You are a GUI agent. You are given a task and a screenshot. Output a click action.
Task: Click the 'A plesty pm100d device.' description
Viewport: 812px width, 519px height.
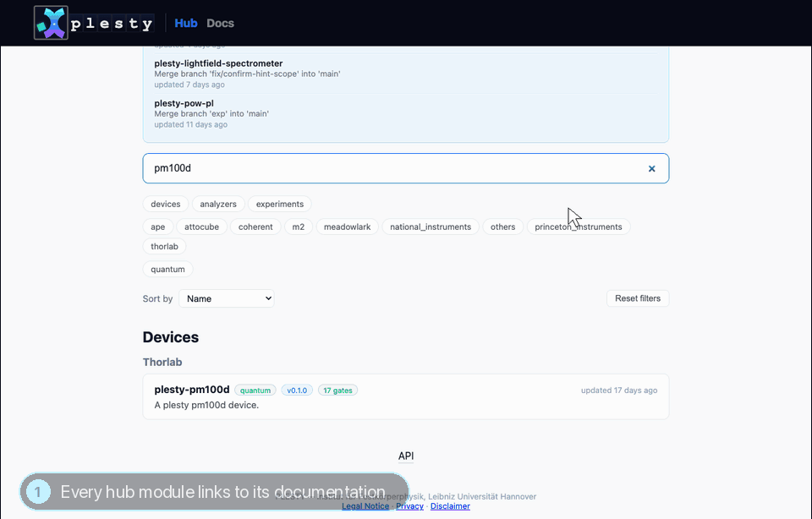[x=206, y=405]
